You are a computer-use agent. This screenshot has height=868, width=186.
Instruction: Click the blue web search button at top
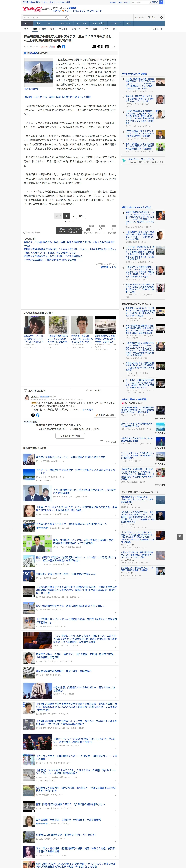(x=161, y=2)
